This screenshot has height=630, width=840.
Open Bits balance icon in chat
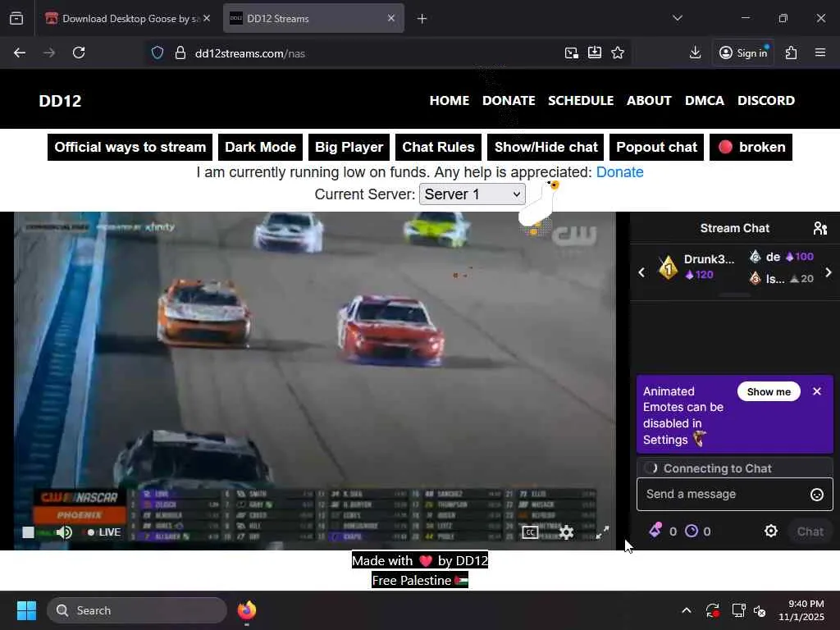coord(655,531)
